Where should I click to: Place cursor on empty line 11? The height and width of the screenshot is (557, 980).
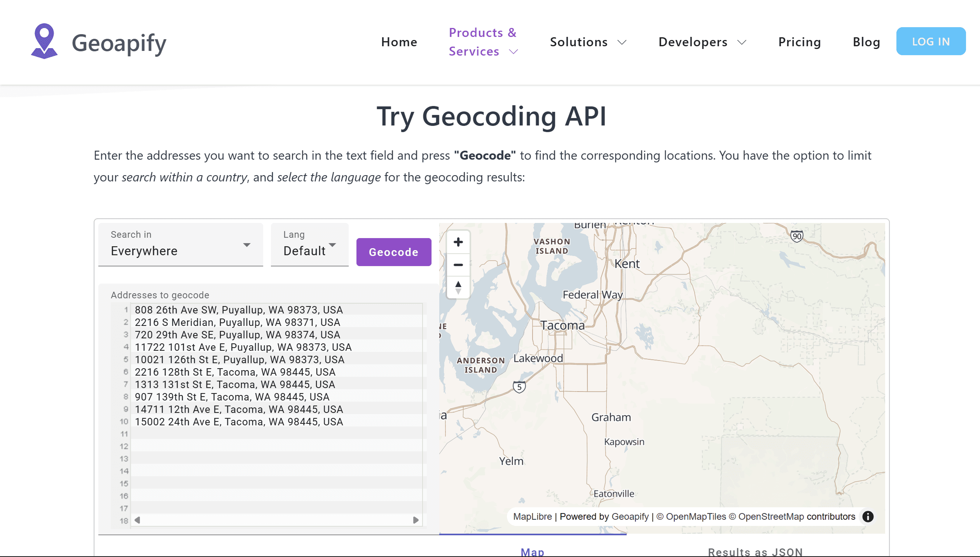pyautogui.click(x=277, y=434)
